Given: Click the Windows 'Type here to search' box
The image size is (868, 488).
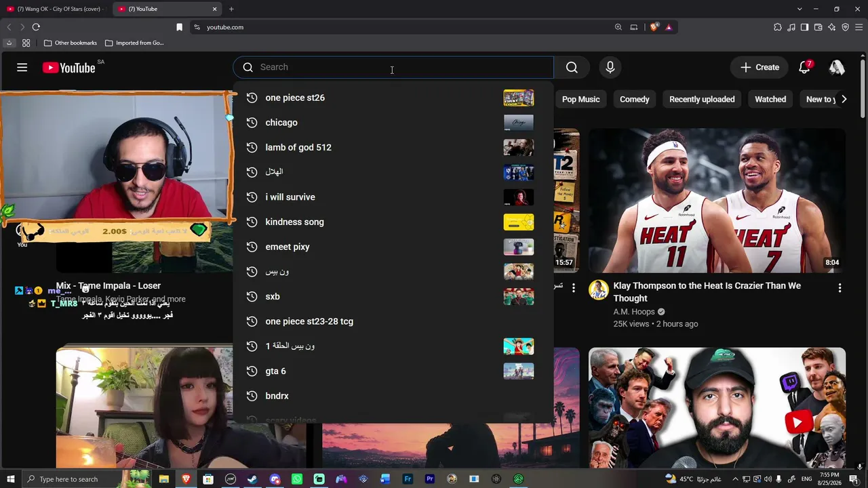Looking at the screenshot, I should click(x=86, y=479).
